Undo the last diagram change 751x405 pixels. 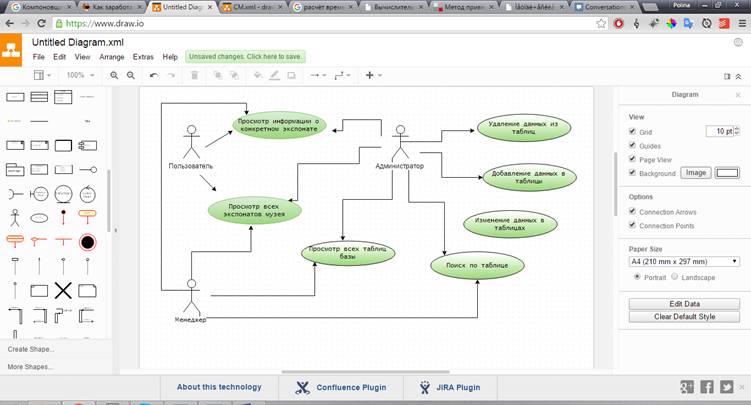153,75
